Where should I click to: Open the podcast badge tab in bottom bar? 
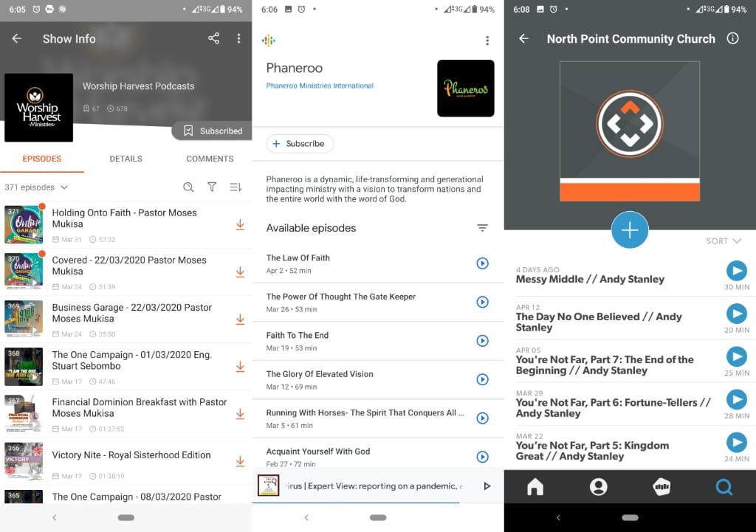(661, 487)
